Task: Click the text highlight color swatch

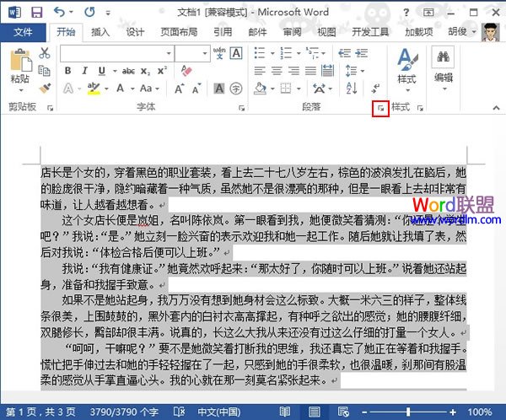Action: 92,88
